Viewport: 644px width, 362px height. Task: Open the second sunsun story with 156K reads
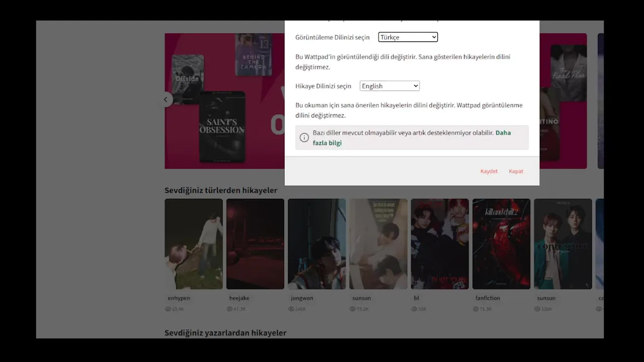point(563,244)
